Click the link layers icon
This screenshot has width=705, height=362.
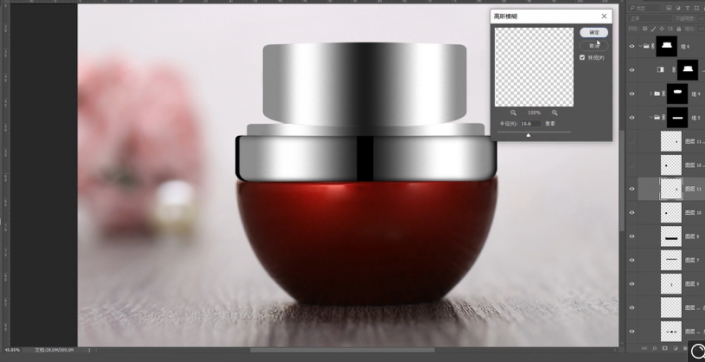(644, 348)
